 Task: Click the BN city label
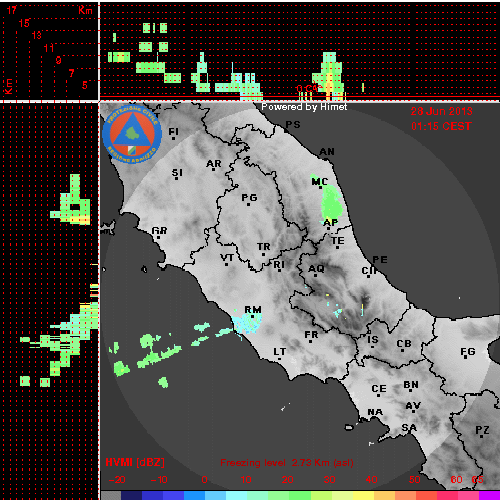coord(411,385)
